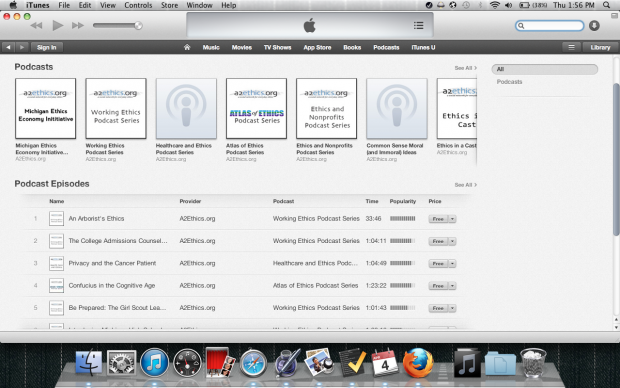
Task: Open Finder from the Dock
Action: (x=89, y=363)
